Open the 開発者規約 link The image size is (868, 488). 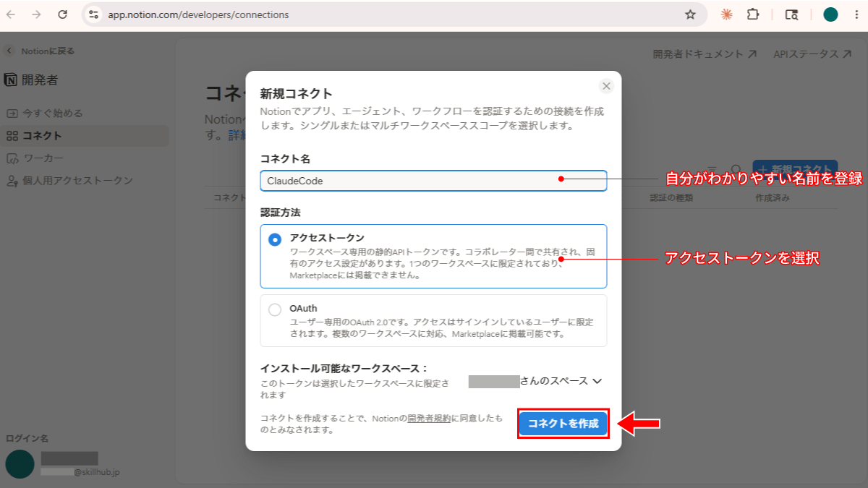click(x=429, y=418)
